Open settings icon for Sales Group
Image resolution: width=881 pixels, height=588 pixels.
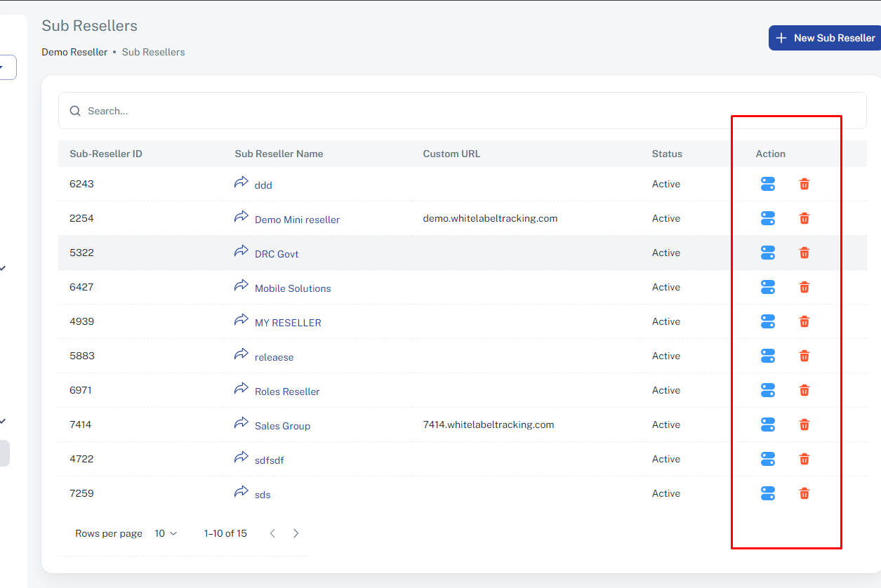[768, 425]
